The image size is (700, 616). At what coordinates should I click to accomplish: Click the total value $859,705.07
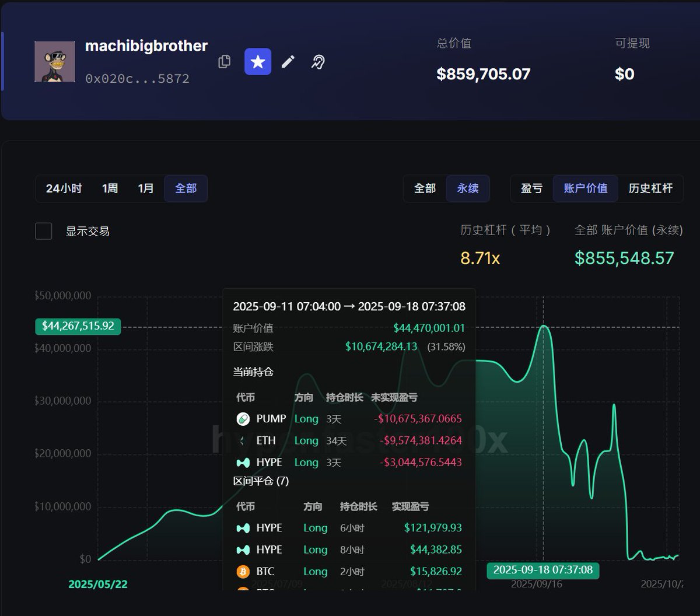pyautogui.click(x=484, y=74)
